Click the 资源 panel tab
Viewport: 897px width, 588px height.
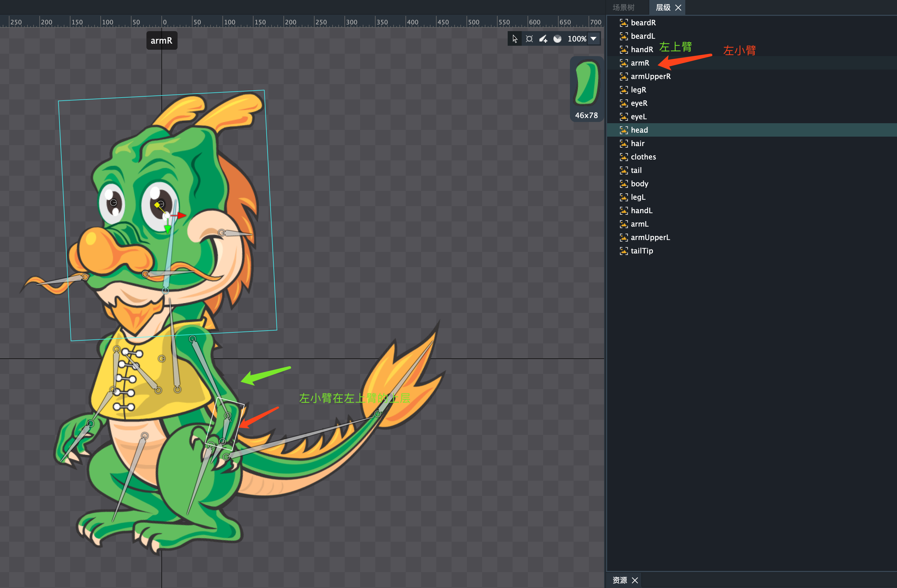[620, 580]
